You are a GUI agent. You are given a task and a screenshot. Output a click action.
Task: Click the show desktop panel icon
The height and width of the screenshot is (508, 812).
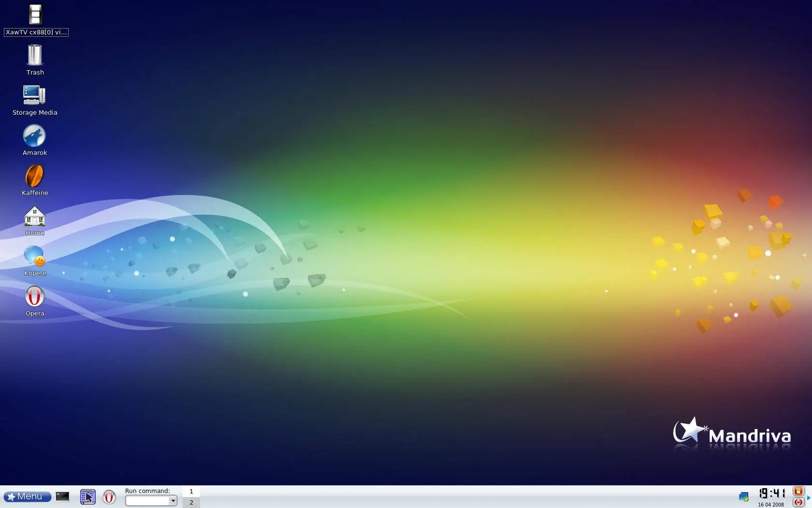click(87, 497)
